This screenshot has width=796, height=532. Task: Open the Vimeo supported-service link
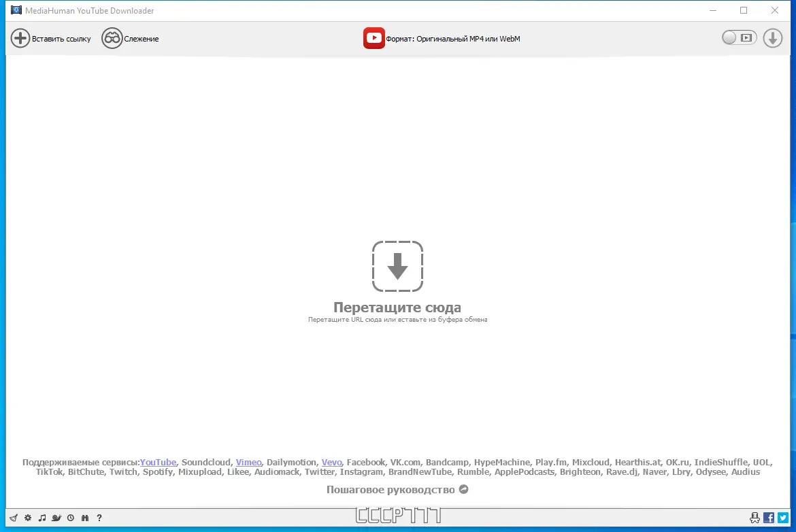249,463
